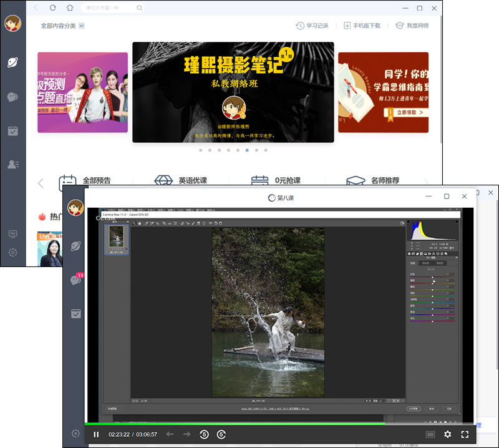Click the home window vertical scrollbar
This screenshot has height=448, width=499.
pyautogui.click(x=441, y=80)
